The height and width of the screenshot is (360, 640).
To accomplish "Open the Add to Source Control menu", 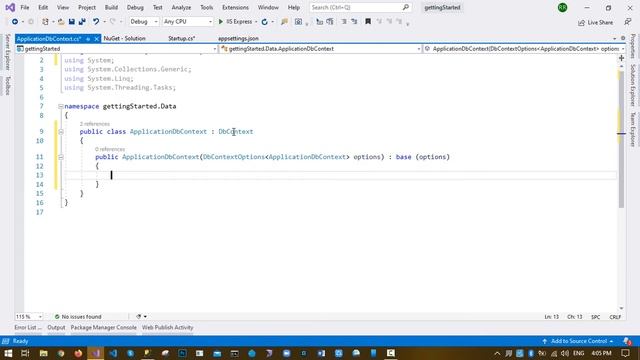I will (x=578, y=341).
